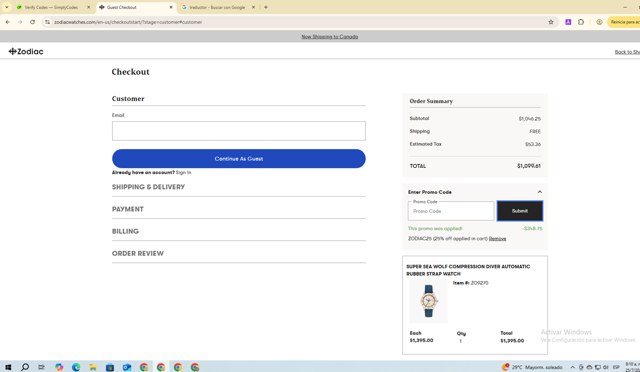Open Windows taskbar search
Image resolution: width=640 pixels, height=372 pixels.
click(25, 367)
